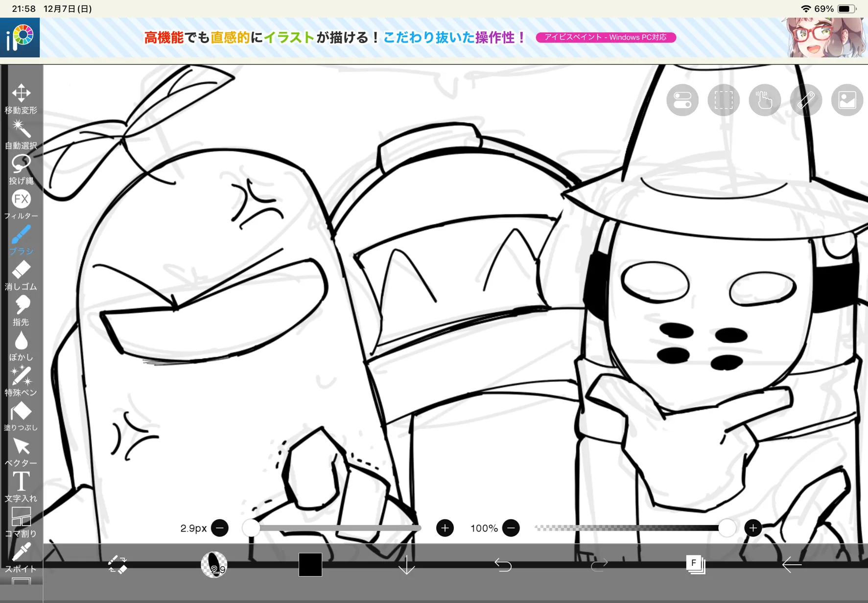Open the canvas image material button
This screenshot has width=868, height=603.
(847, 100)
